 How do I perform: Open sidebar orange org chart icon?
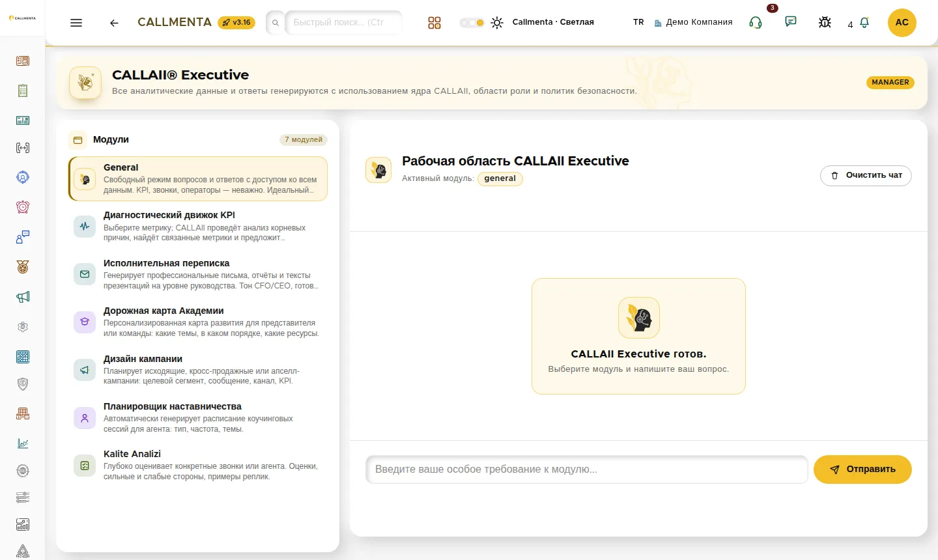(23, 413)
